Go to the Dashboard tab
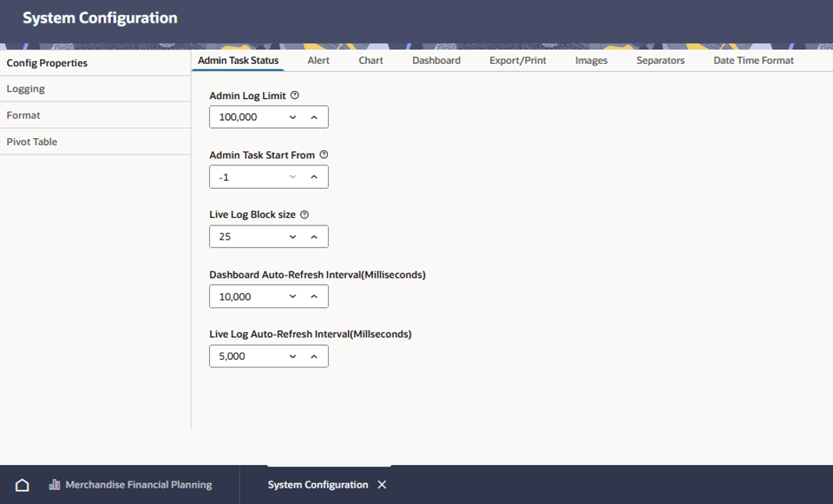The height and width of the screenshot is (504, 833). [x=436, y=61]
